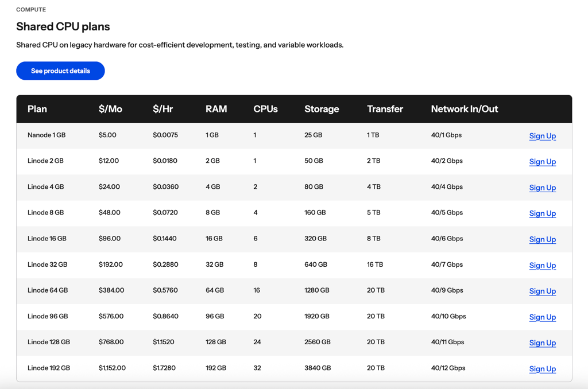Click the $48.00 monthly price
Image resolution: width=588 pixels, height=389 pixels.
[x=110, y=212]
